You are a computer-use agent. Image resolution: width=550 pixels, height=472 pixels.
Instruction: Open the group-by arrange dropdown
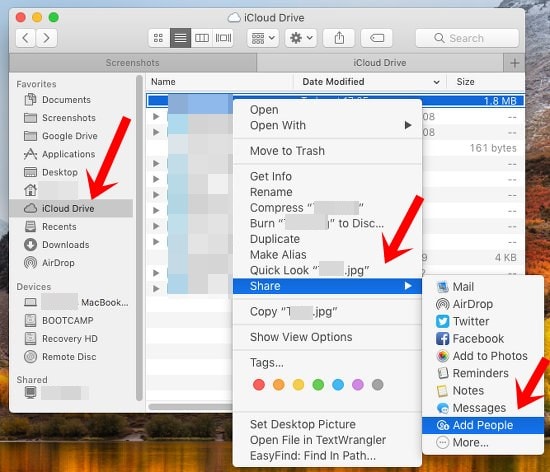pos(263,38)
